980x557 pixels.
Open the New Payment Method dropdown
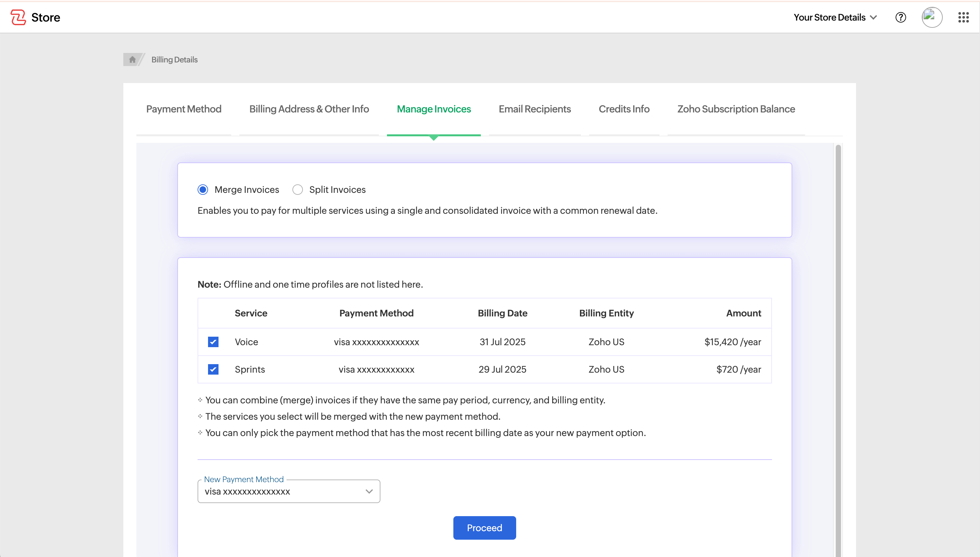pyautogui.click(x=289, y=491)
